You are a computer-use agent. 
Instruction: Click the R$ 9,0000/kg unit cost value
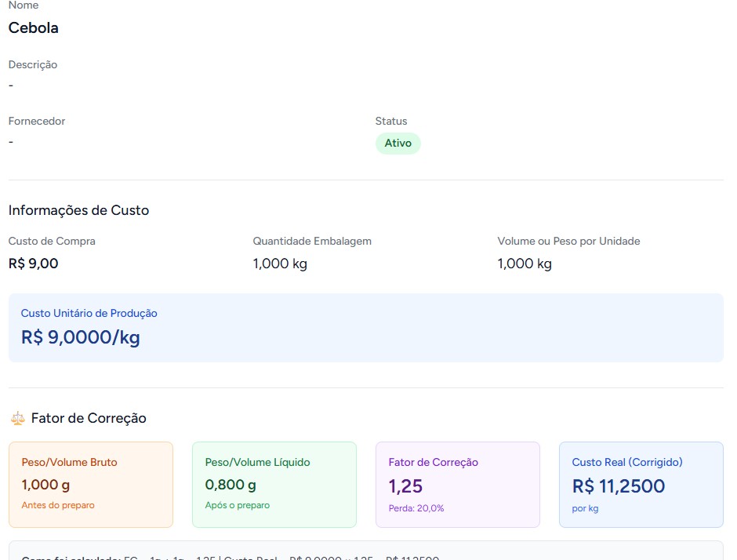[x=81, y=337]
